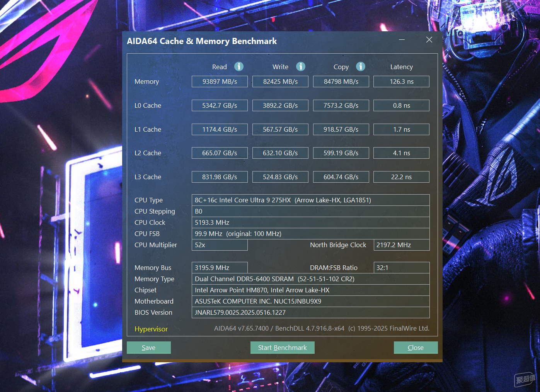Click the CPU Stepping label
Image resolution: width=540 pixels, height=392 pixels.
tap(155, 211)
